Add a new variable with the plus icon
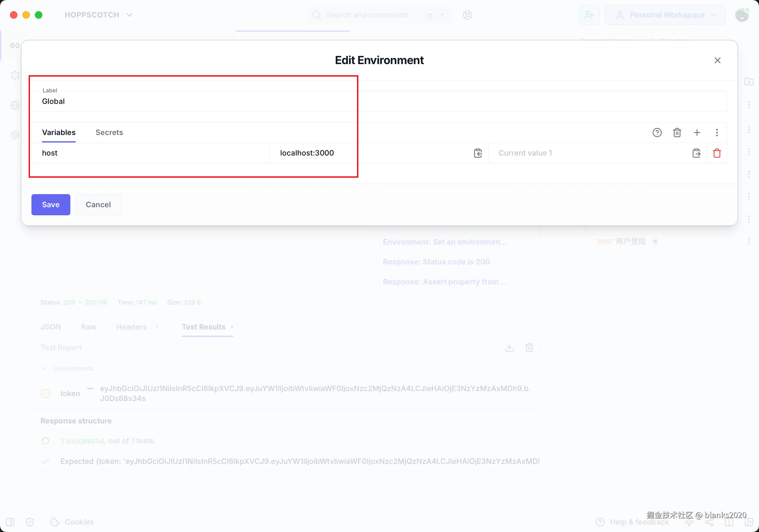The width and height of the screenshot is (759, 532). [697, 133]
